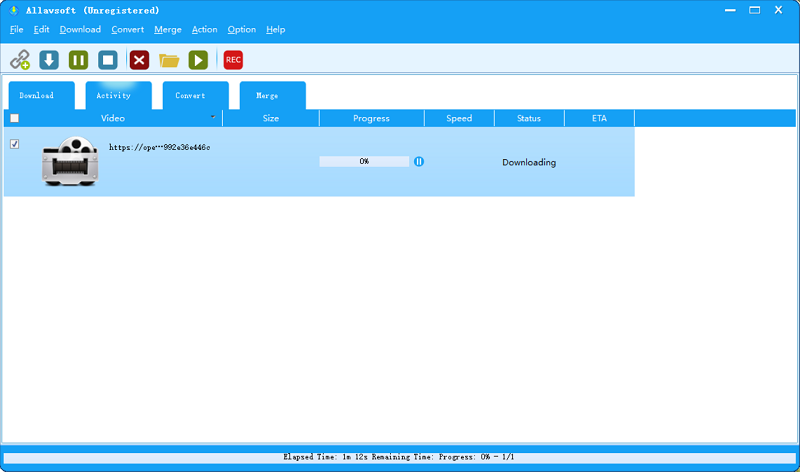Click the Elapsed Time status bar
This screenshot has width=800, height=472.
399,457
